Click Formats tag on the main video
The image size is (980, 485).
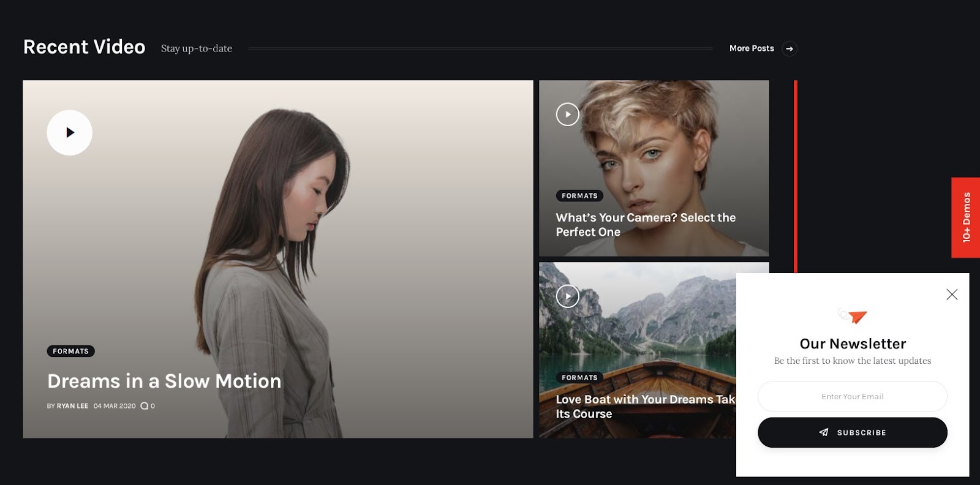(x=70, y=352)
